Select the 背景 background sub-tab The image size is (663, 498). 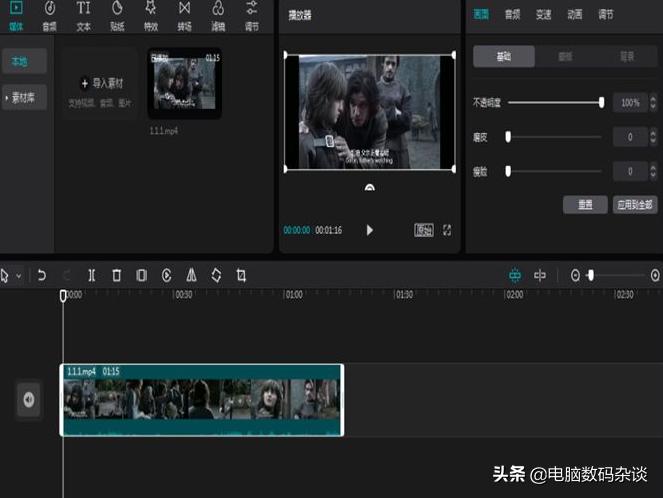[627, 56]
